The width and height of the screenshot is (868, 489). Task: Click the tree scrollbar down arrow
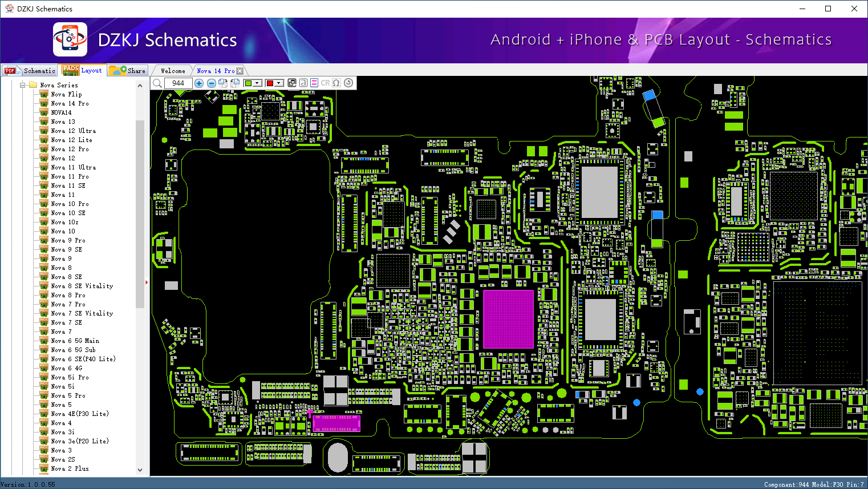[x=140, y=470]
